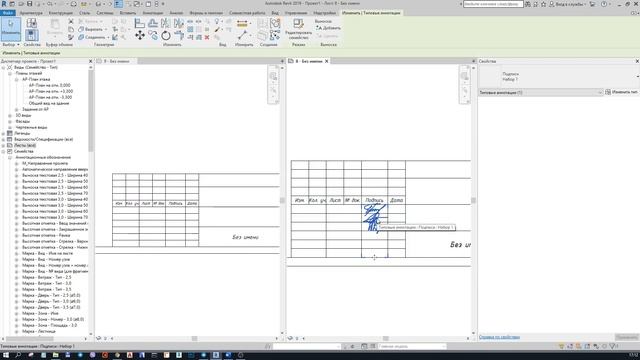The width and height of the screenshot is (640, 360).
Task: Click the Copy tool icon below Offset
Action: [153, 36]
